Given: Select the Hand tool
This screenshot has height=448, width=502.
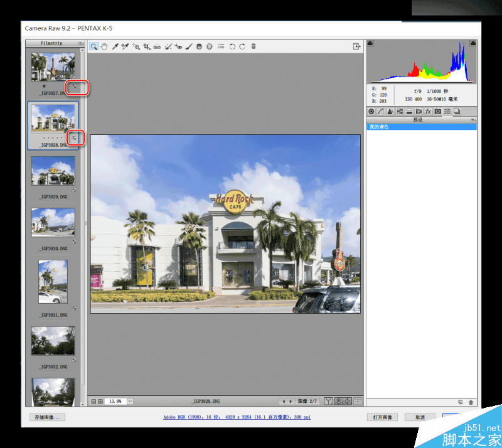Looking at the screenshot, I should 104,47.
